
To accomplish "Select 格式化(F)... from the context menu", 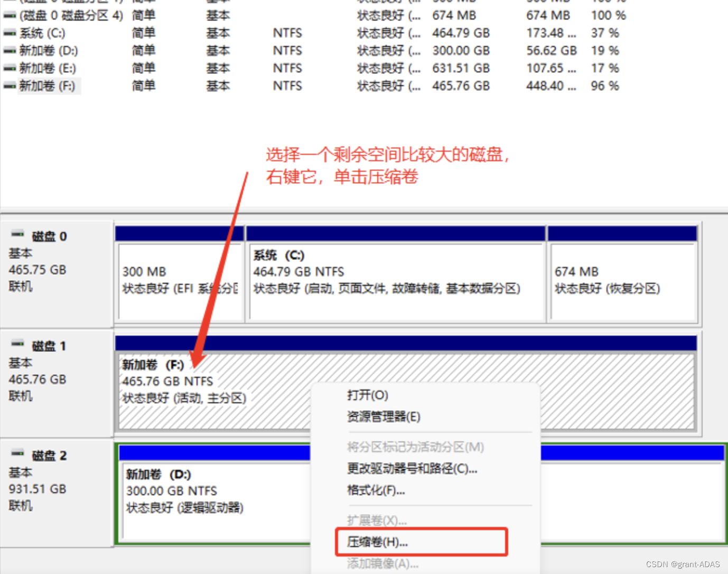I will click(x=376, y=490).
